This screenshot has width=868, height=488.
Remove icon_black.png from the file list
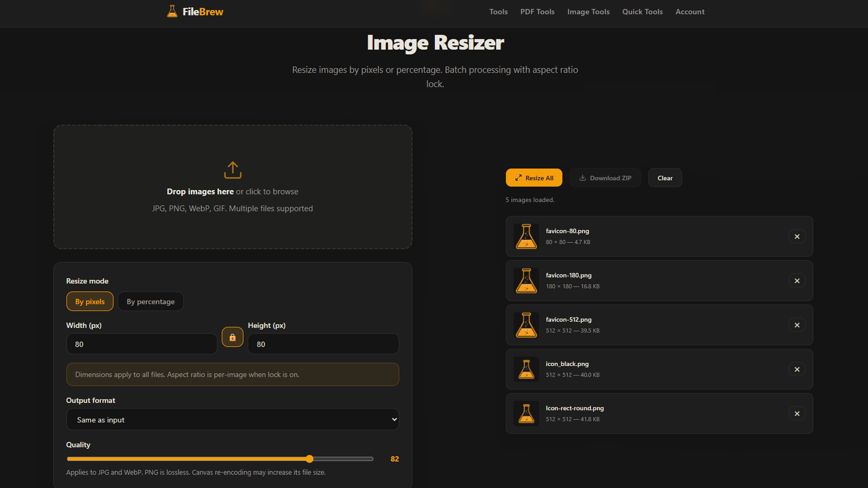coord(797,369)
